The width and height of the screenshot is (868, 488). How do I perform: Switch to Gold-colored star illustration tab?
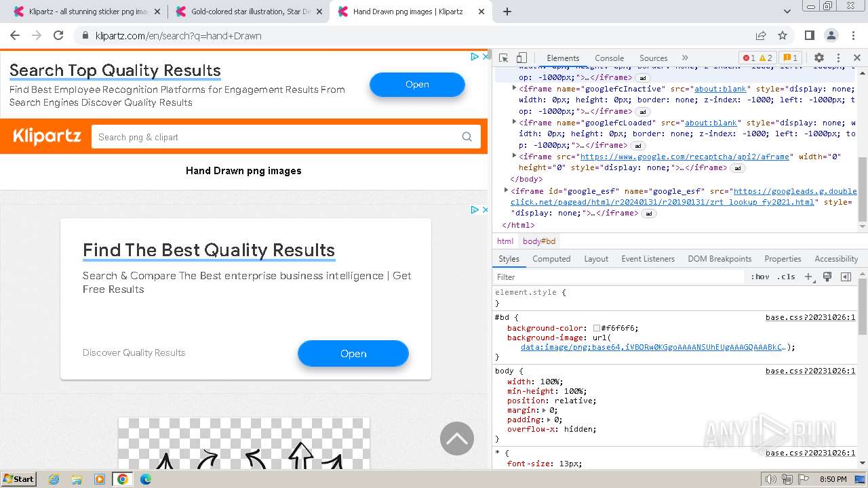[248, 12]
